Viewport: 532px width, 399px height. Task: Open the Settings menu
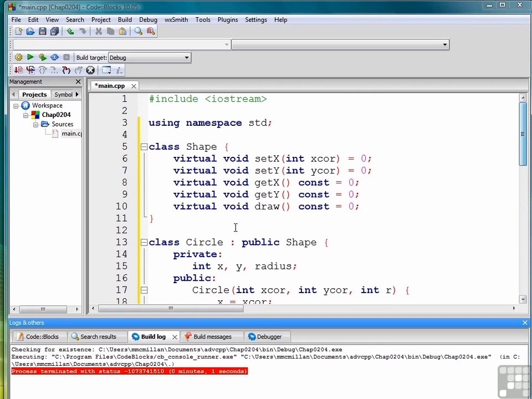click(x=256, y=20)
